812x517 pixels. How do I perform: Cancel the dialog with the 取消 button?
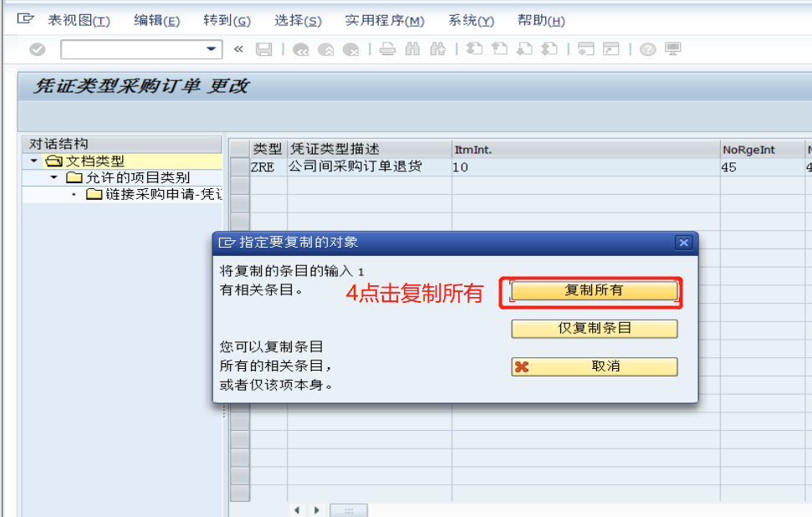tap(594, 366)
